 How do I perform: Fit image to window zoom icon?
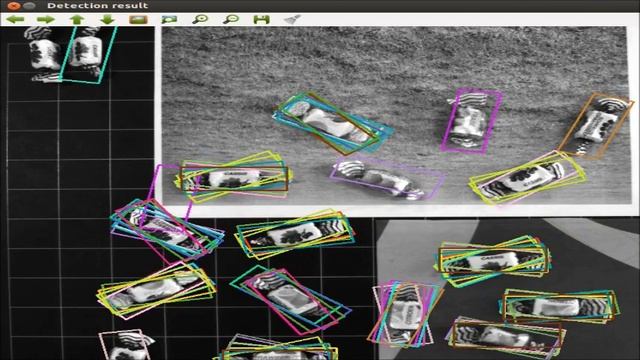(x=169, y=19)
